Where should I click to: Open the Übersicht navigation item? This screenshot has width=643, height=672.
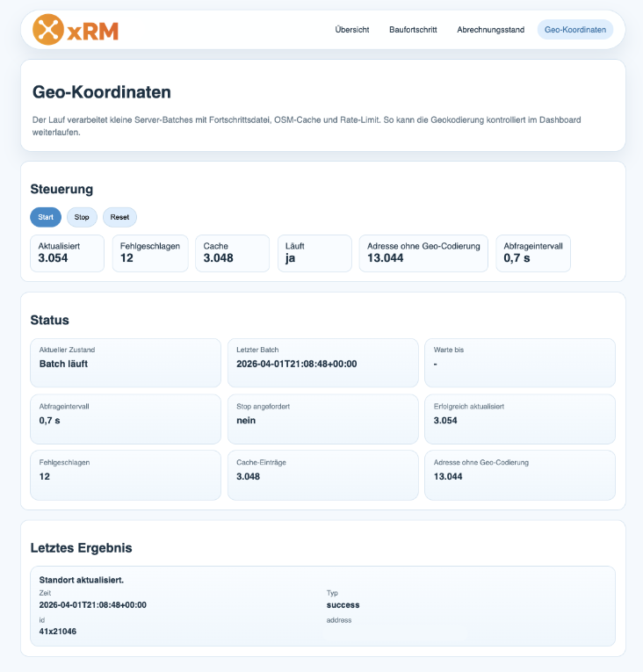click(352, 30)
